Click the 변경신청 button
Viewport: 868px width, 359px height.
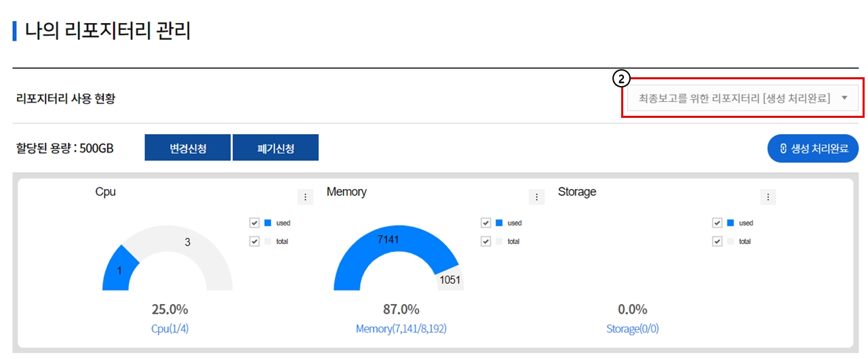coord(188,148)
